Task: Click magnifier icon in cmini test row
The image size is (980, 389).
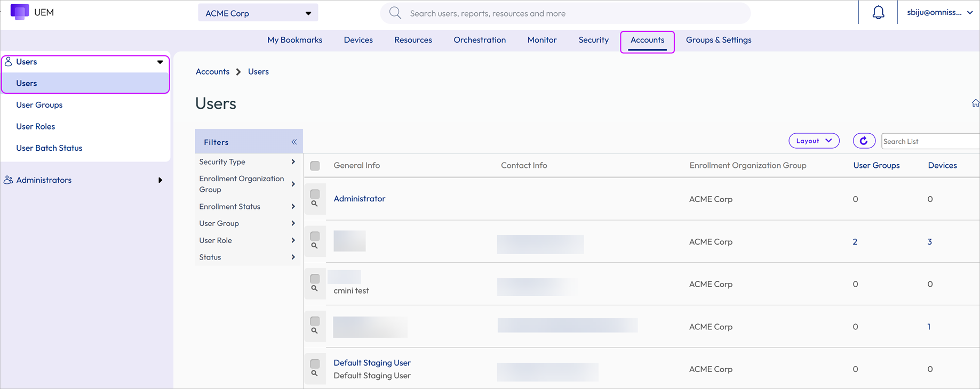Action: pos(315,288)
